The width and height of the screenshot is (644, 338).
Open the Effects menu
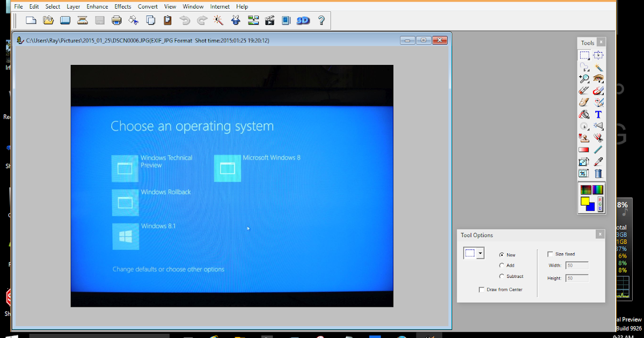tap(123, 6)
